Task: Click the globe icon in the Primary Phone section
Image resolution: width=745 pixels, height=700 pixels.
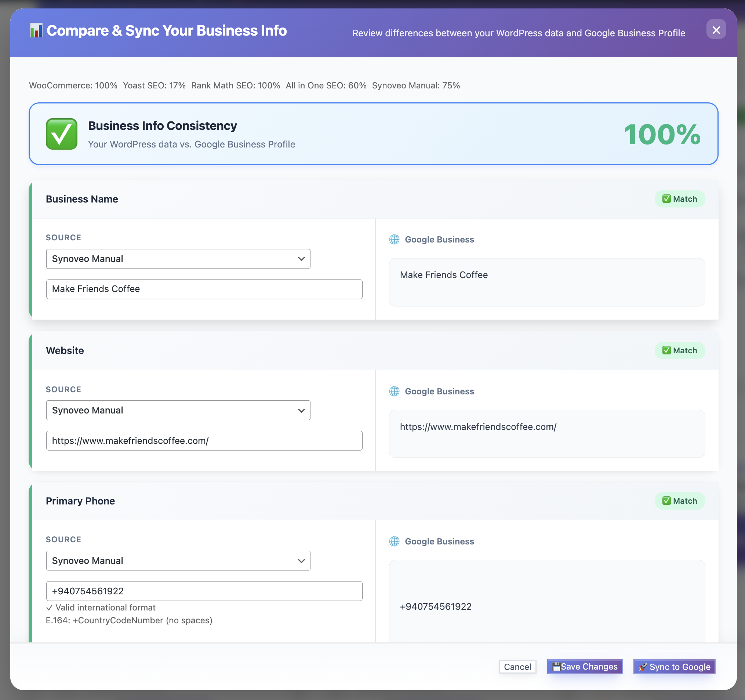Action: tap(394, 541)
